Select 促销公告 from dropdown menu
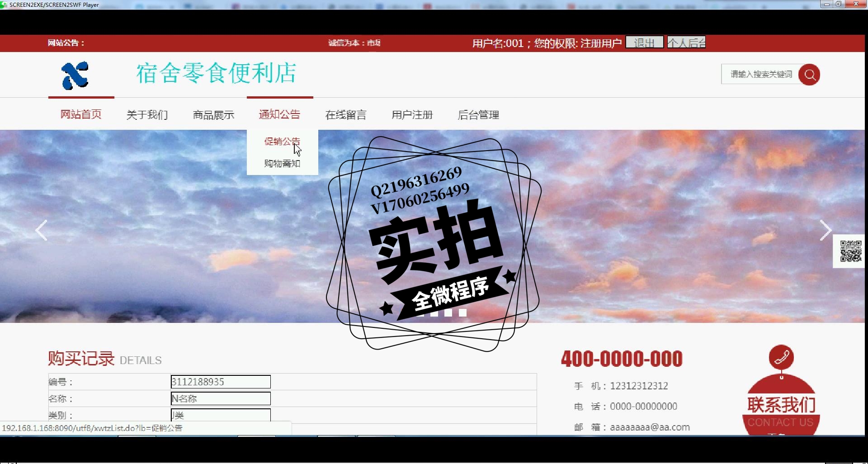 coord(282,141)
